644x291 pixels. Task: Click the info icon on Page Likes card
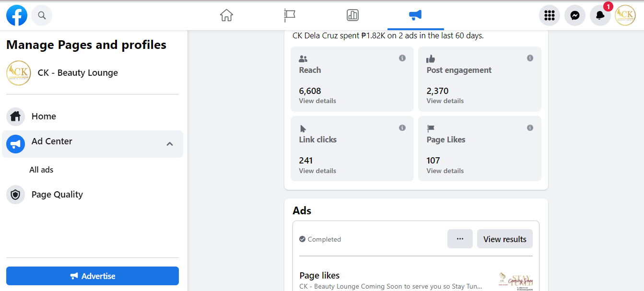tap(530, 128)
